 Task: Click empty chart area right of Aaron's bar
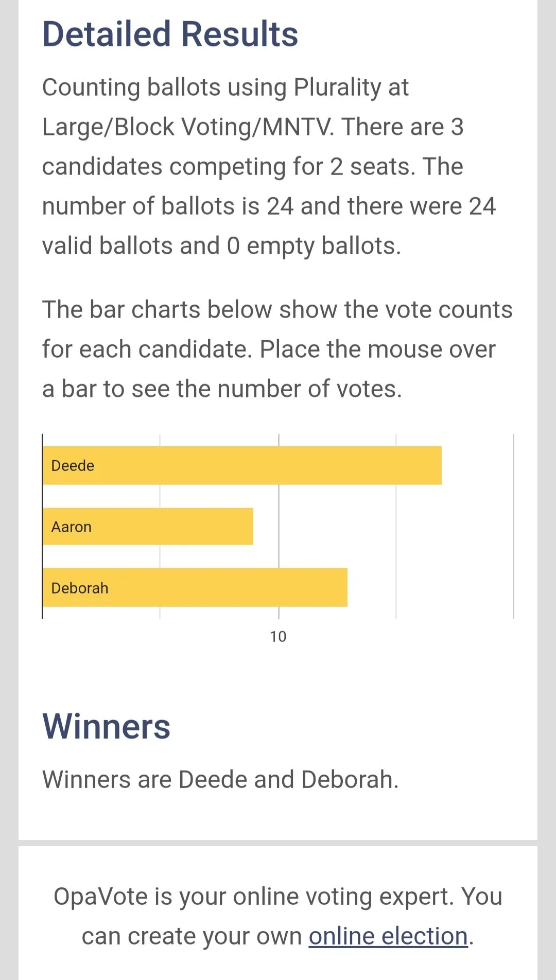pyautogui.click(x=384, y=527)
